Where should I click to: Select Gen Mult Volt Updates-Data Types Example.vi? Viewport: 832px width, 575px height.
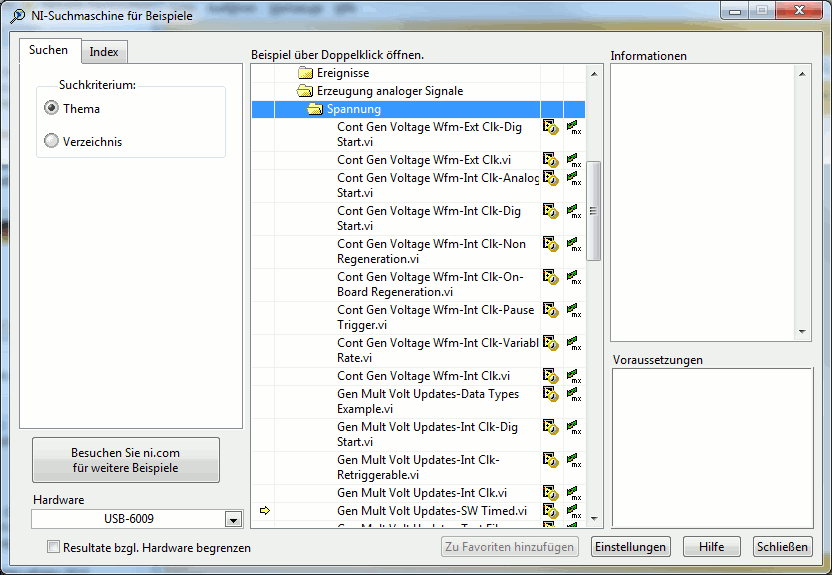(428, 402)
